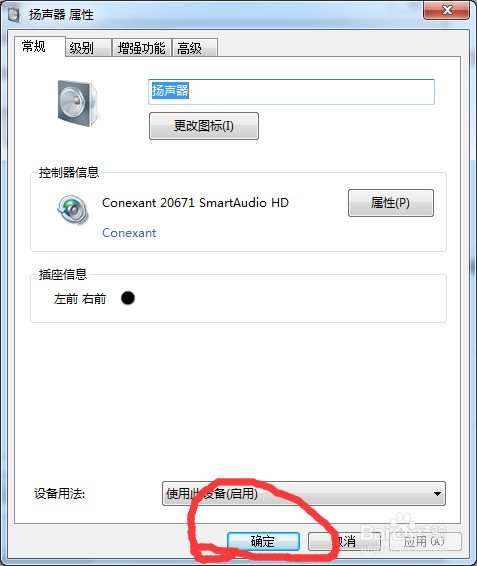Click the device usage dropdown arrow
Image resolution: width=477 pixels, height=566 pixels.
click(x=437, y=493)
